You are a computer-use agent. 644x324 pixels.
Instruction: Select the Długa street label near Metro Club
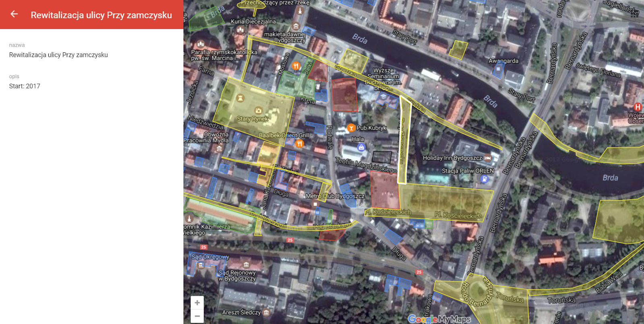[x=281, y=193]
